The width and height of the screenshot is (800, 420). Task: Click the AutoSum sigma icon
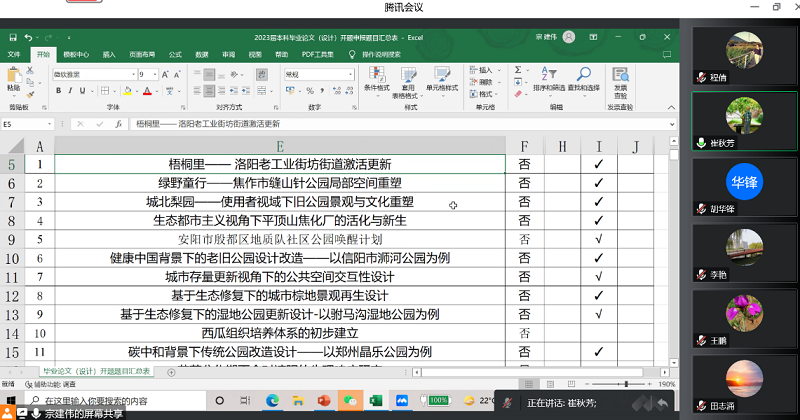[519, 70]
